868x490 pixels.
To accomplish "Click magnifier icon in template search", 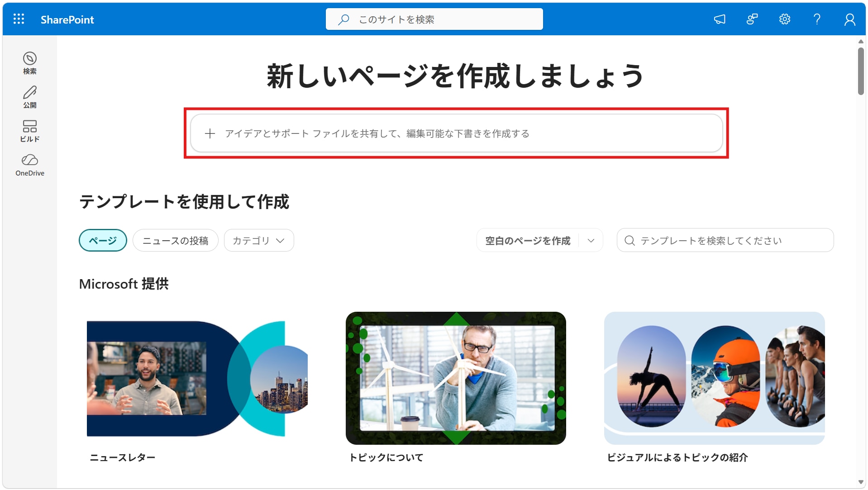I will click(x=630, y=240).
